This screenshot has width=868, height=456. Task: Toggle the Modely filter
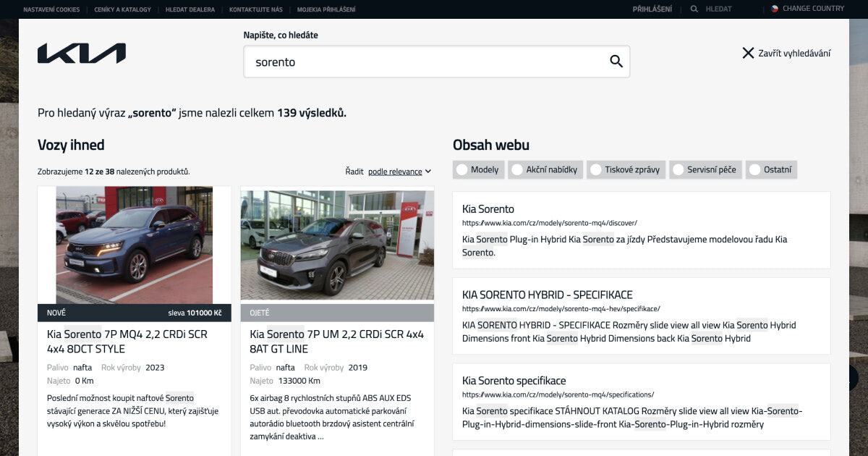click(x=477, y=169)
